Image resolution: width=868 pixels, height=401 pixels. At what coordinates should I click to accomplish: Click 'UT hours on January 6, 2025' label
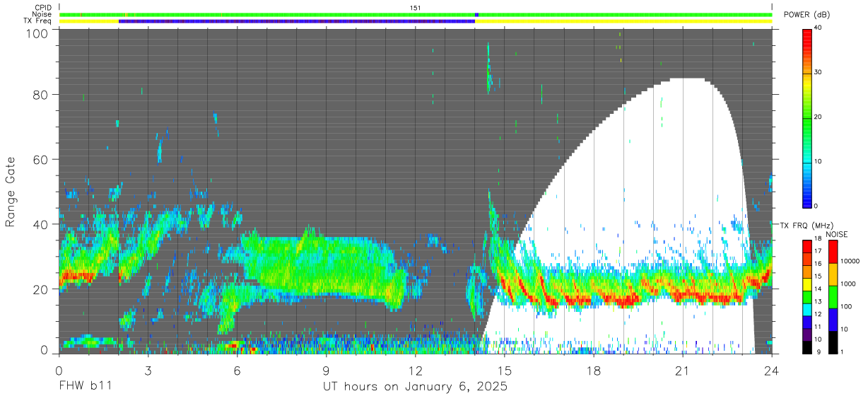[415, 387]
